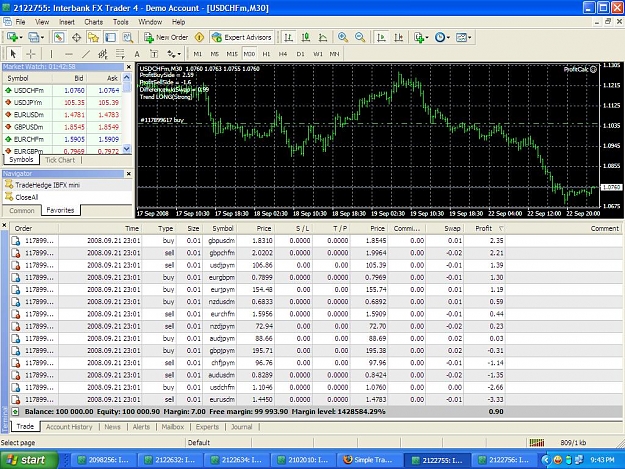Open CloseAll script in Navigator
625x469 pixels.
[27, 197]
